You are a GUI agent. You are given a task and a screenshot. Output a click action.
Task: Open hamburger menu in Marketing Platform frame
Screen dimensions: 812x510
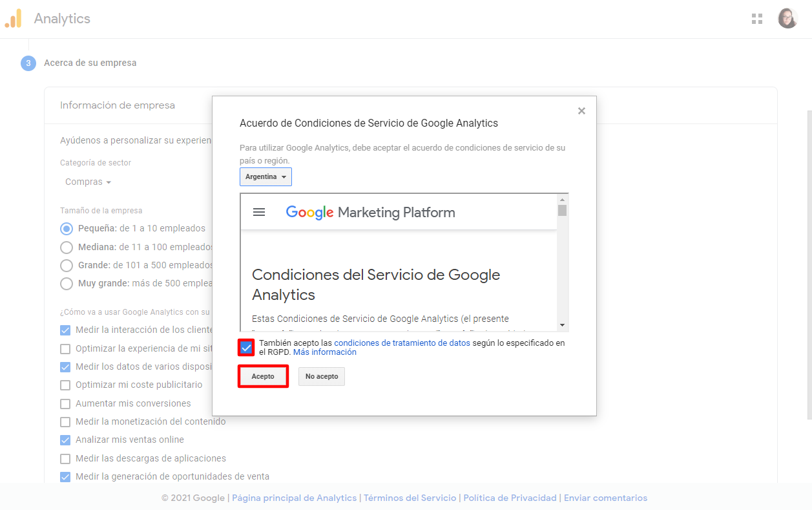259,212
